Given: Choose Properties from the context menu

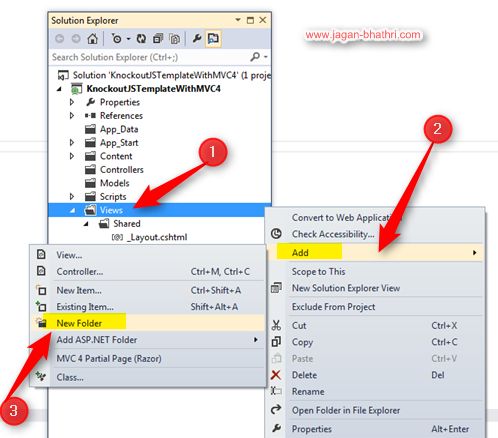Looking at the screenshot, I should pyautogui.click(x=375, y=429).
